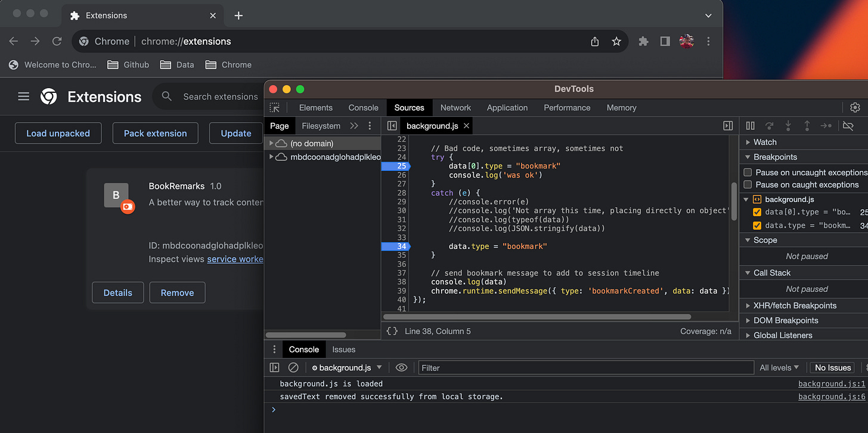Bookmark this page with star icon
Viewport: 868px width, 433px height.
tap(616, 41)
